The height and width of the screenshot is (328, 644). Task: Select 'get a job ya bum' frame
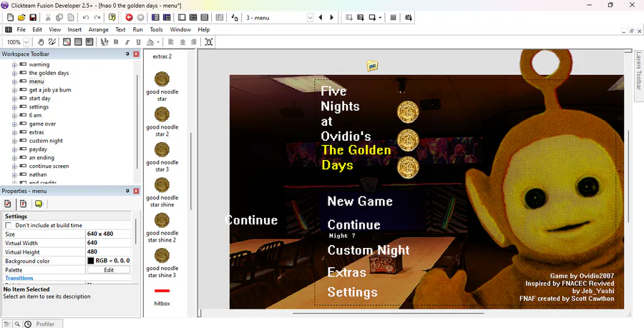[49, 90]
